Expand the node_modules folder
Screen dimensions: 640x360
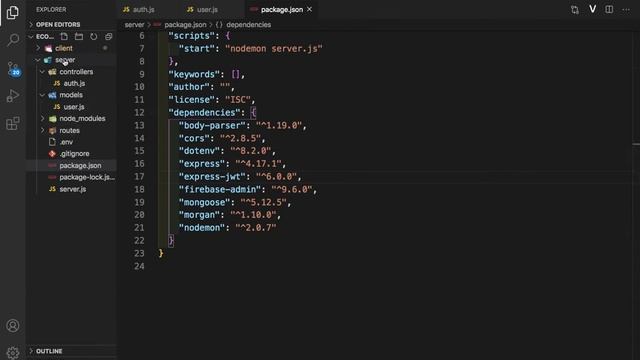(82, 119)
